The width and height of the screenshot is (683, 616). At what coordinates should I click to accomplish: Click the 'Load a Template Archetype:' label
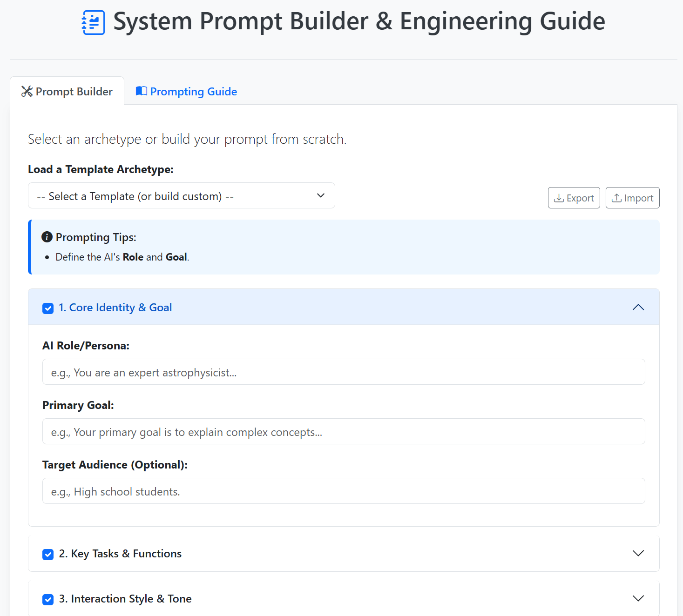point(101,169)
